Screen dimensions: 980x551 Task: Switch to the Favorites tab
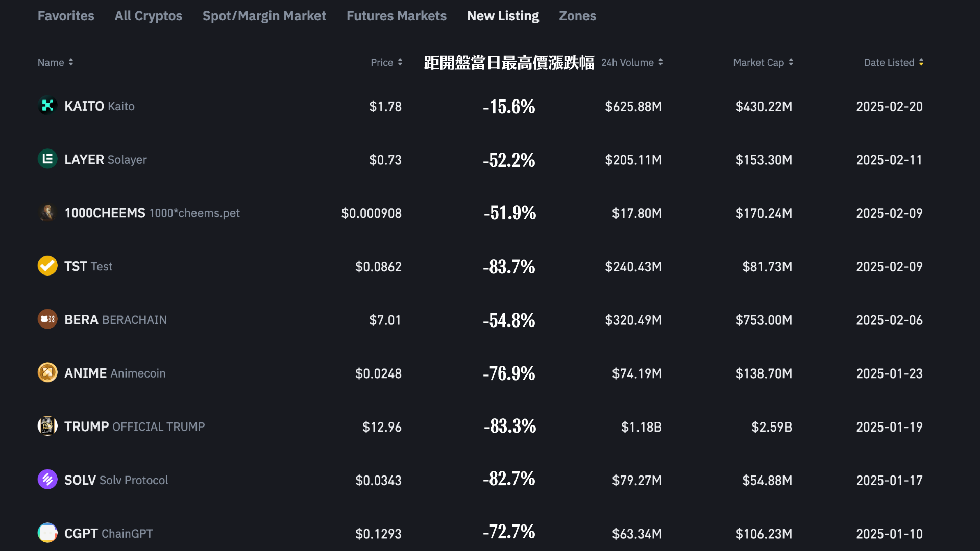[66, 16]
